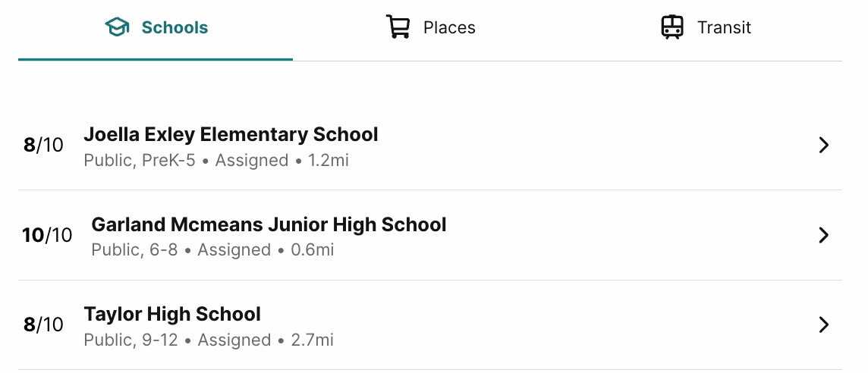Click the Transit text label

[x=724, y=27]
